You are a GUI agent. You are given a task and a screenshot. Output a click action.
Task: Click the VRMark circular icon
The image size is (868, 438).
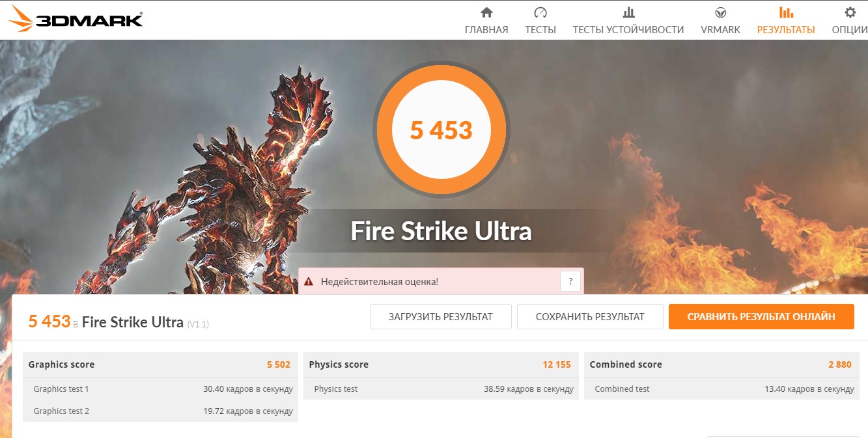coord(720,12)
